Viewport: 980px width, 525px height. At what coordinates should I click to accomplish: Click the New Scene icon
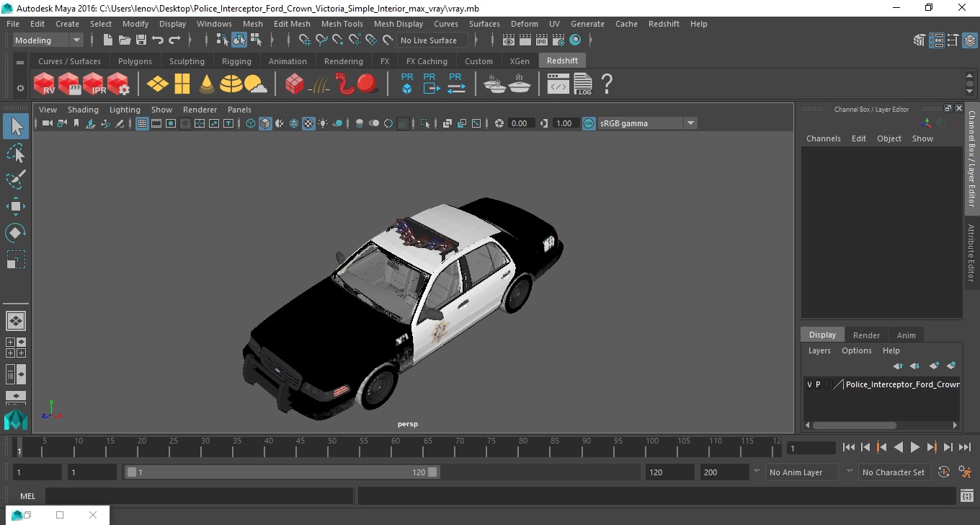(108, 40)
